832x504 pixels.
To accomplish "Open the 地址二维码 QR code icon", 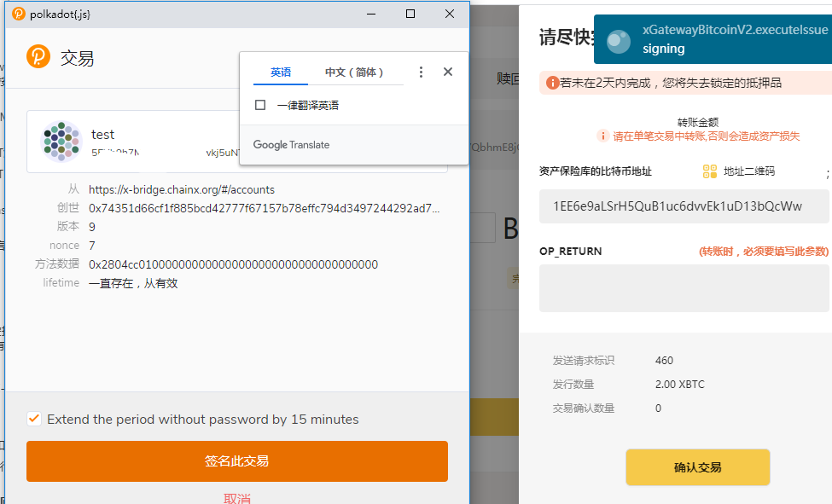I will point(710,171).
